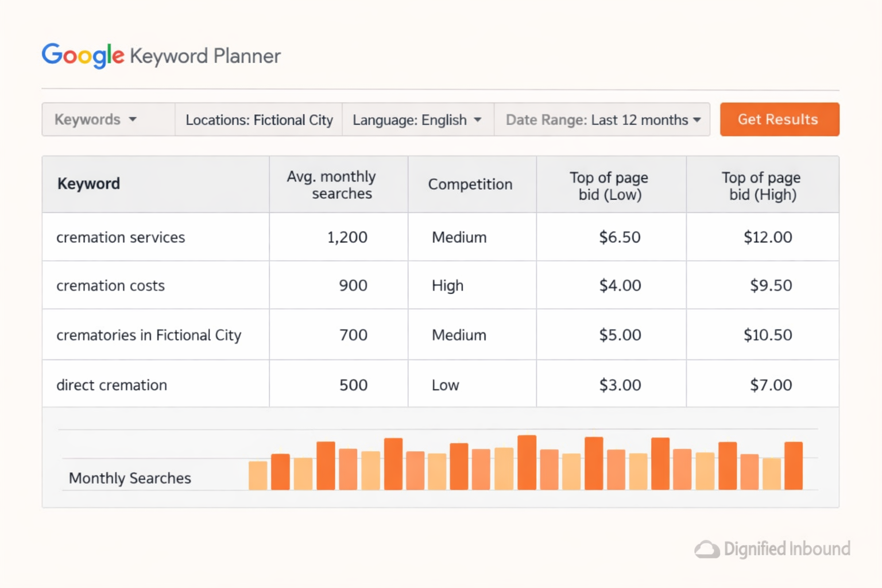Select the Competition column header
Viewport: 882px width, 588px height.
pos(470,184)
